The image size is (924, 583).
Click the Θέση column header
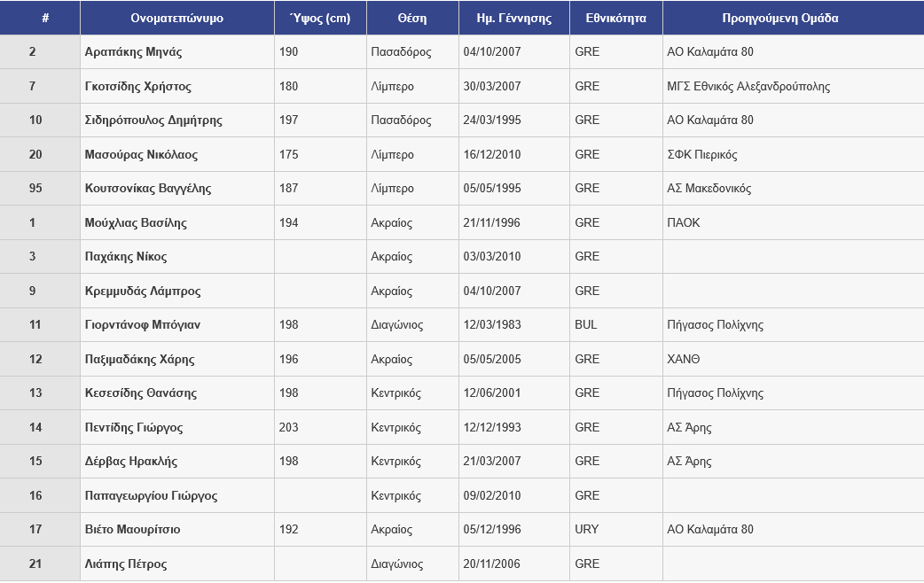coord(412,18)
